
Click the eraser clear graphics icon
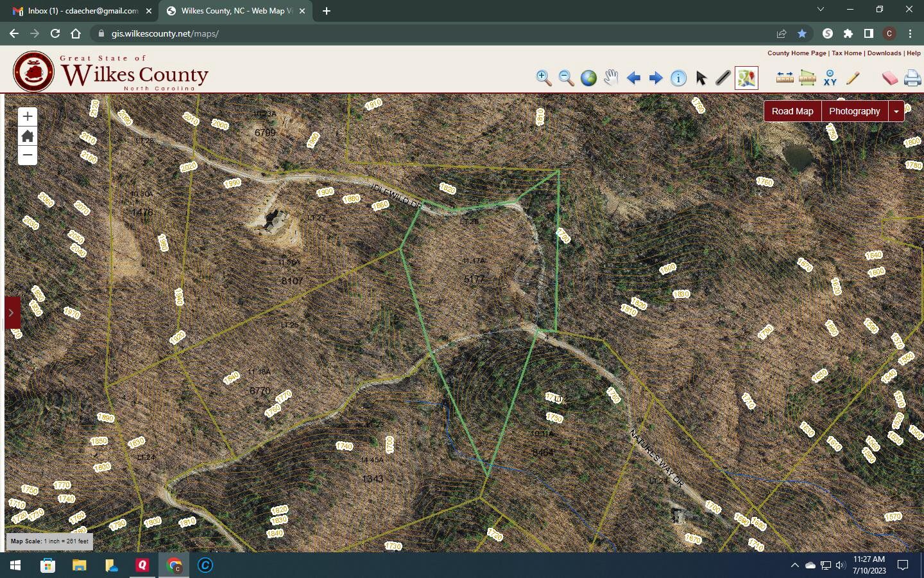click(889, 78)
